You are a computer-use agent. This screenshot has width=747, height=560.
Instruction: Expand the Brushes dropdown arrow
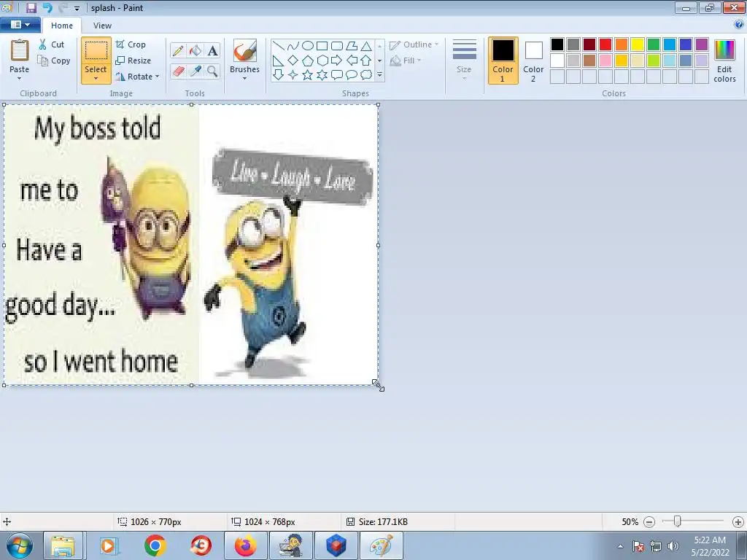245,79
